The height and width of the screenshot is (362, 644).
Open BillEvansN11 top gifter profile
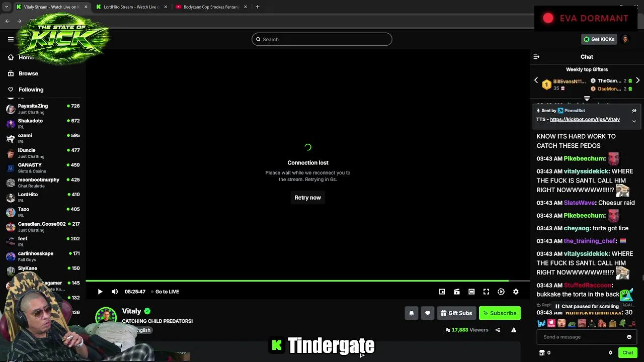pos(569,81)
